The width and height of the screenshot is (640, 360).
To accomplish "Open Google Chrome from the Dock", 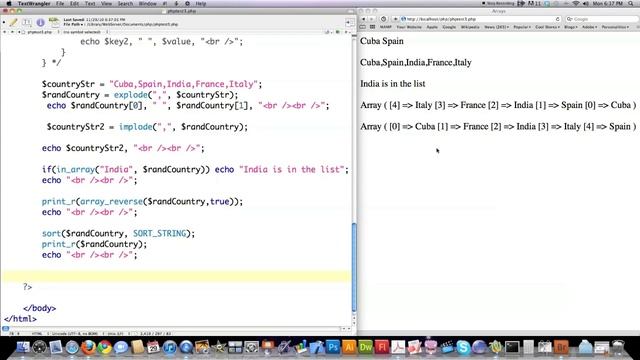I will tap(104, 347).
